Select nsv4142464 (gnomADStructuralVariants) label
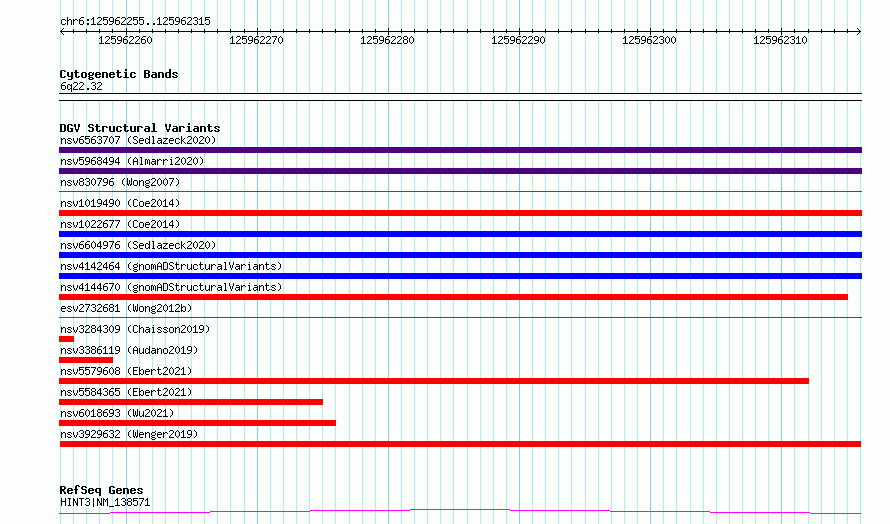Viewport: 890px width, 524px height. coord(171,266)
